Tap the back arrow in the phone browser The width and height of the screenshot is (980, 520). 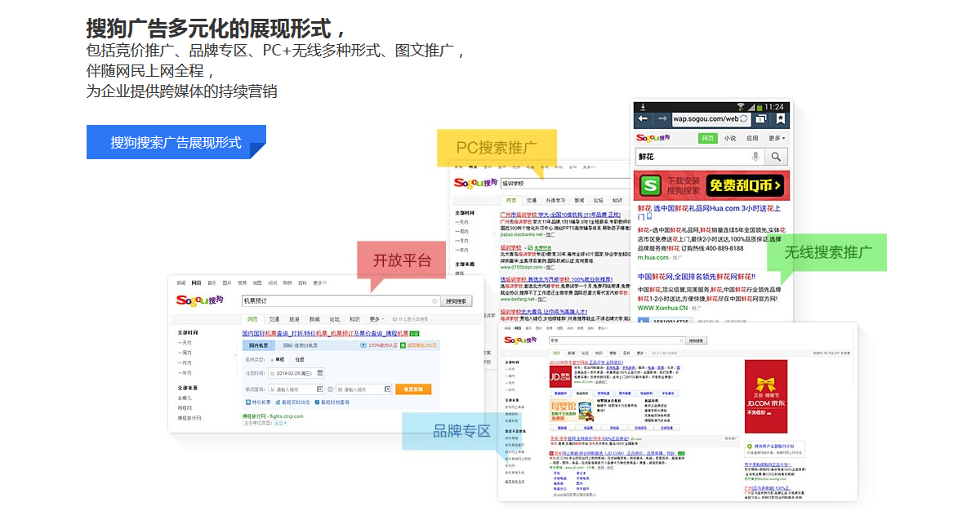[643, 118]
